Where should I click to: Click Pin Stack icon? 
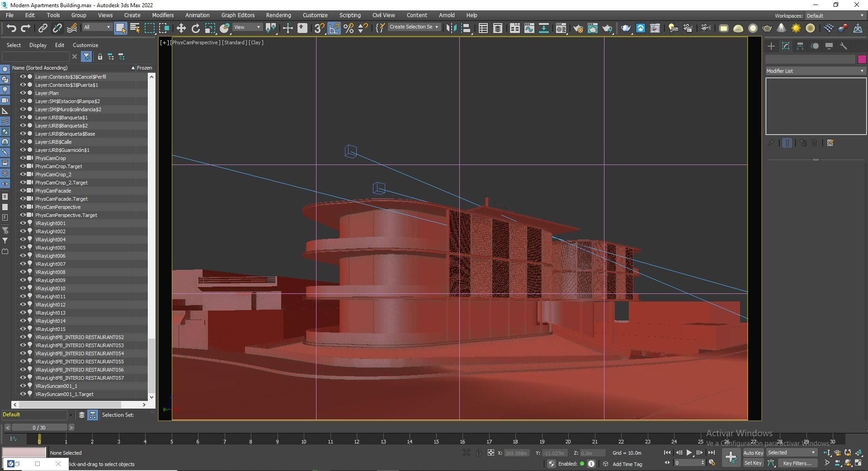pyautogui.click(x=771, y=143)
